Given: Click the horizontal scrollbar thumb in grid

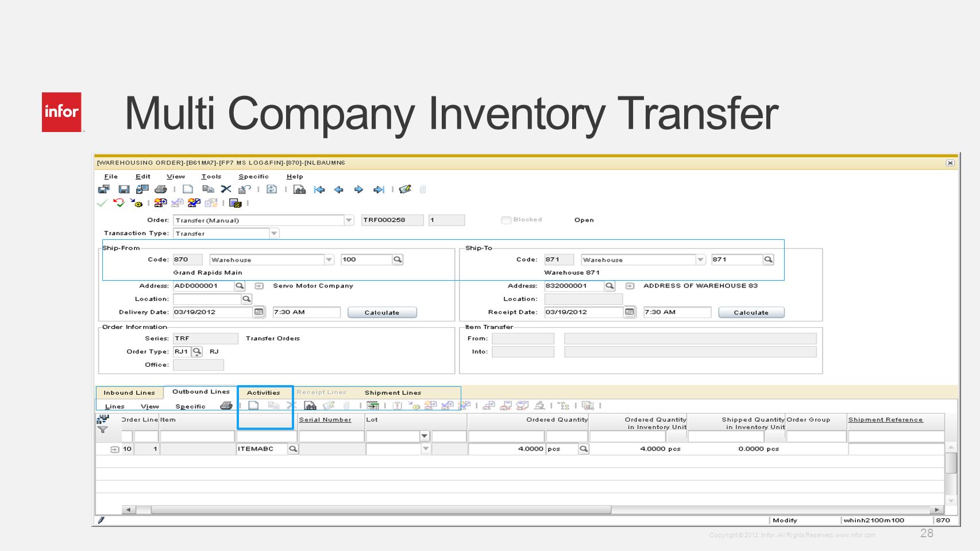Looking at the screenshot, I should [x=381, y=510].
